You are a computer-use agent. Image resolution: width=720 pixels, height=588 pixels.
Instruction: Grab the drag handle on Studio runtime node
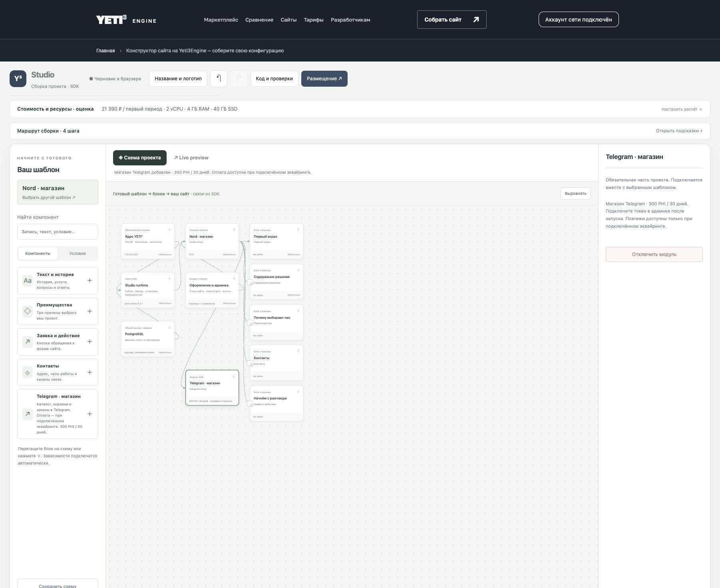click(x=169, y=278)
